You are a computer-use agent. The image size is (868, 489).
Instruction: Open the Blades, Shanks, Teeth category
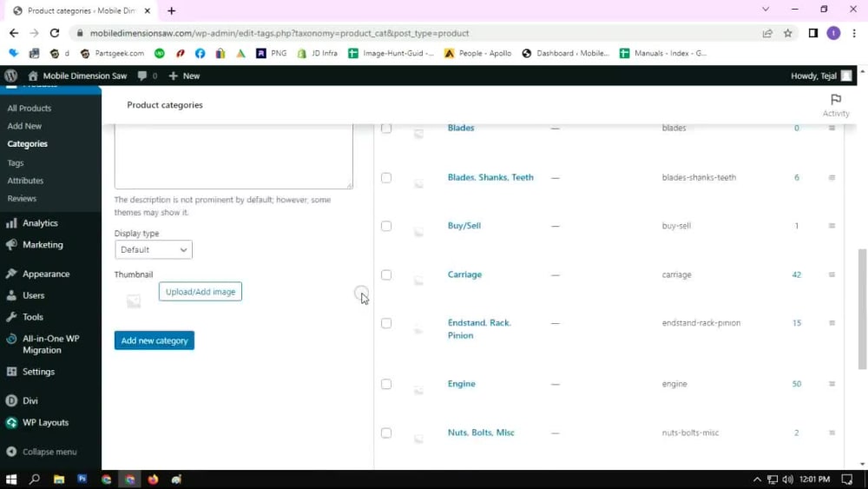(x=490, y=177)
